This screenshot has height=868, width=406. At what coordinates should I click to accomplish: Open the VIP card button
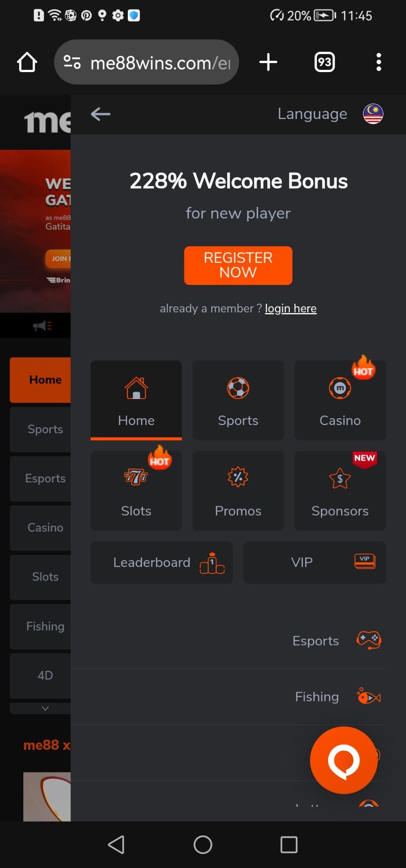[x=314, y=562]
